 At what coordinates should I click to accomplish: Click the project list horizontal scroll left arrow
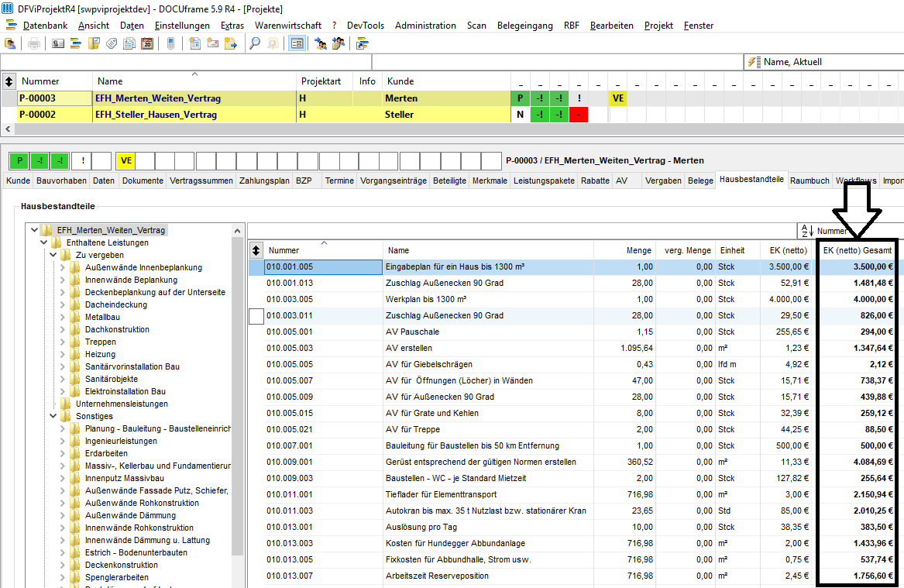(8, 129)
